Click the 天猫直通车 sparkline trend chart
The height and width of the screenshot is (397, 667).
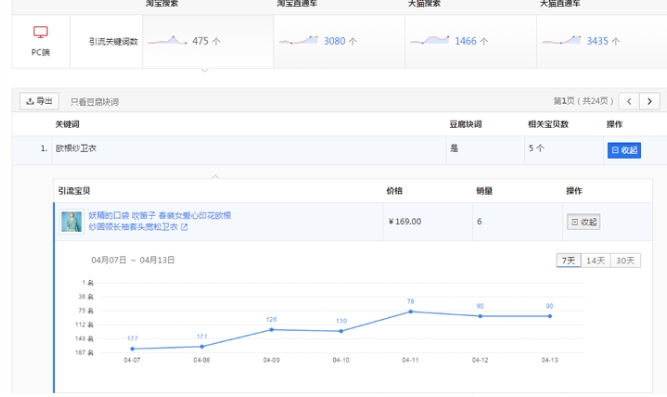click(x=562, y=40)
